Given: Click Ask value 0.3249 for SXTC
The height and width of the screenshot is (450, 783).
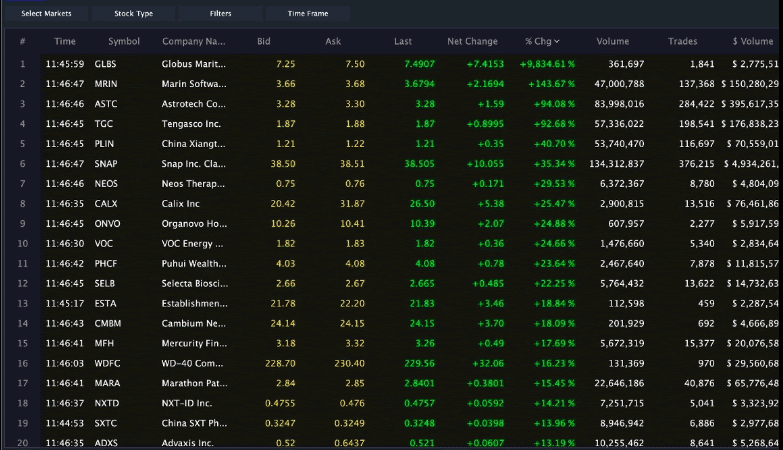Looking at the screenshot, I should 350,424.
